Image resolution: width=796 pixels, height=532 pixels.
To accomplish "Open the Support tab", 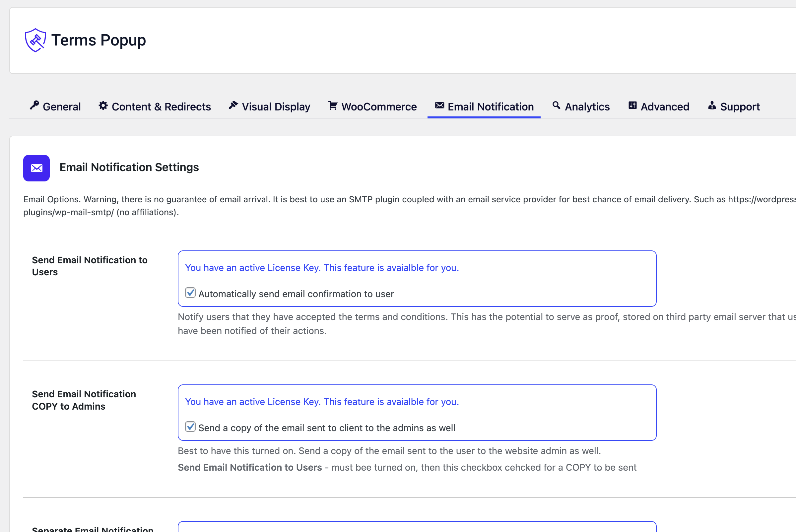I will pos(740,107).
